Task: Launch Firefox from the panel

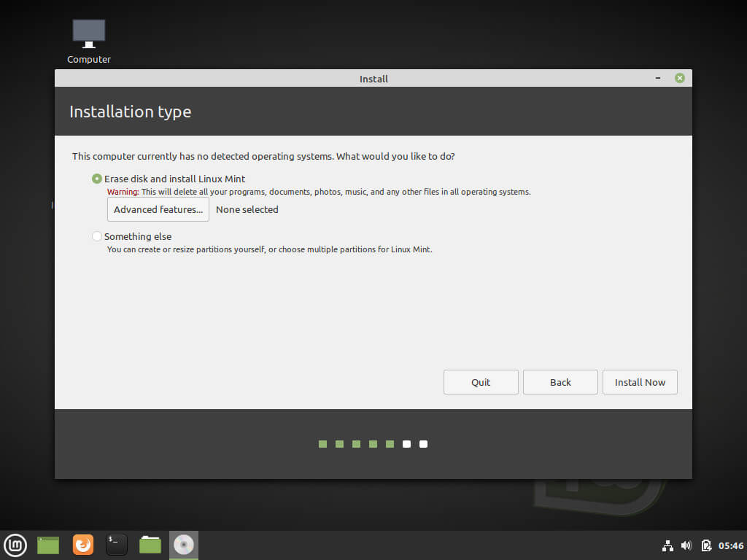Action: pyautogui.click(x=83, y=545)
